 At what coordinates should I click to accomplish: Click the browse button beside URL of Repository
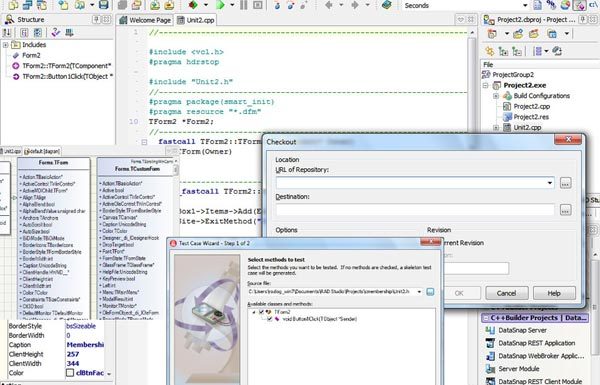coord(565,183)
